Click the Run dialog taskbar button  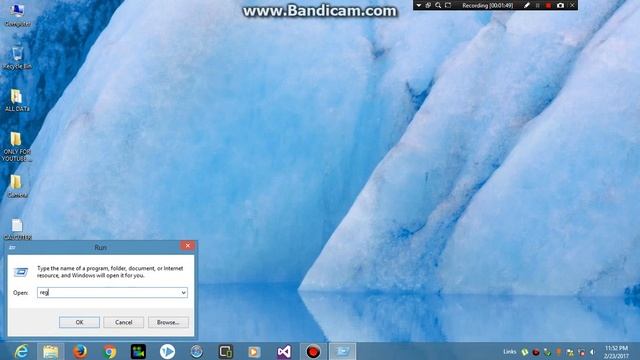(343, 351)
